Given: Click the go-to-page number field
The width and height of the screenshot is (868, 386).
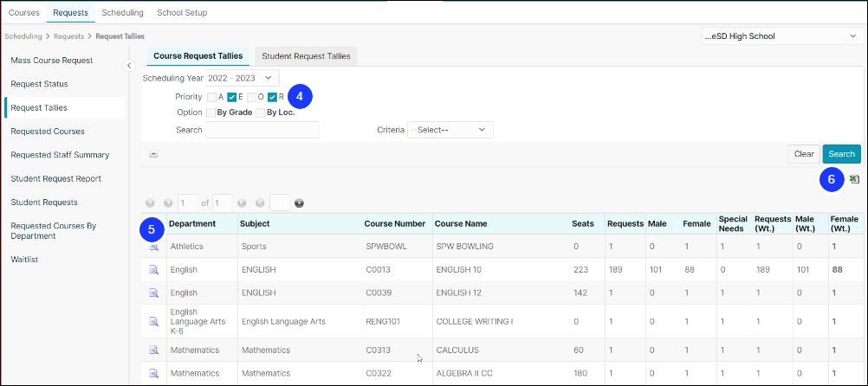Looking at the screenshot, I should [x=280, y=203].
